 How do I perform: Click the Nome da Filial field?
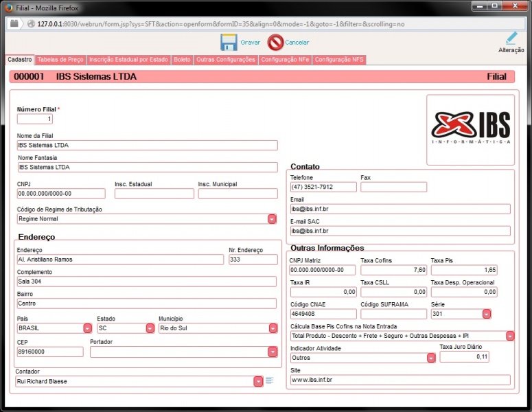coord(148,146)
